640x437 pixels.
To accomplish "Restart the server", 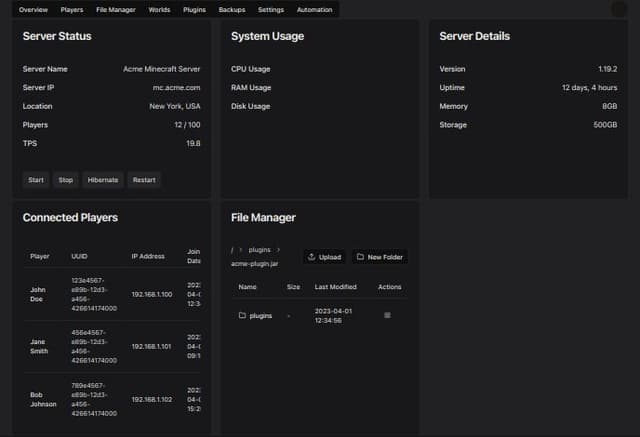I will [144, 180].
